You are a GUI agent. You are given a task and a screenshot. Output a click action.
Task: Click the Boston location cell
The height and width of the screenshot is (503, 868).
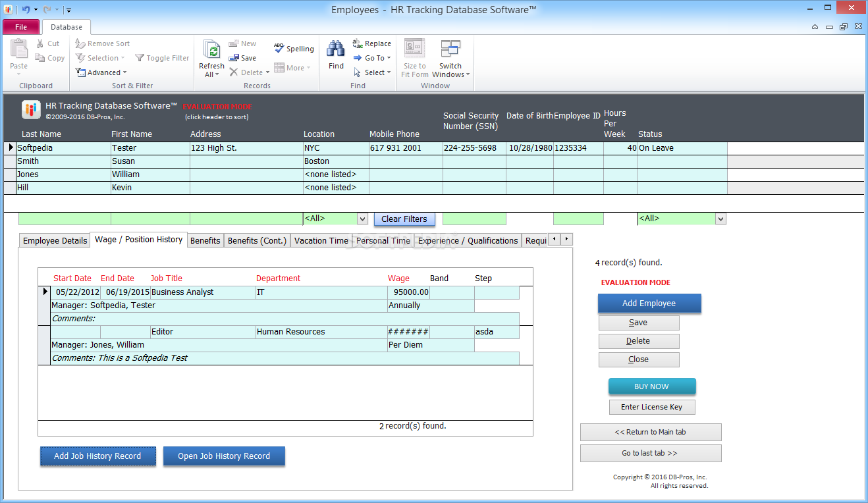[336, 161]
